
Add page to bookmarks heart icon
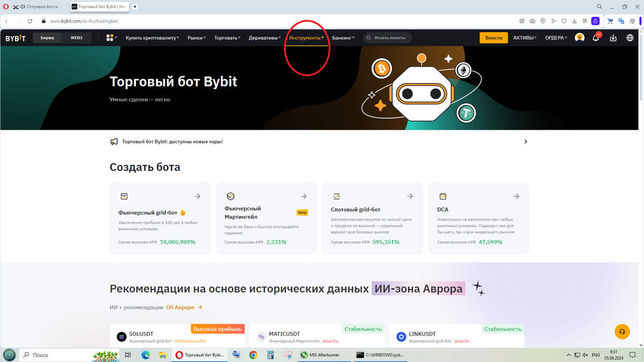[x=564, y=21]
